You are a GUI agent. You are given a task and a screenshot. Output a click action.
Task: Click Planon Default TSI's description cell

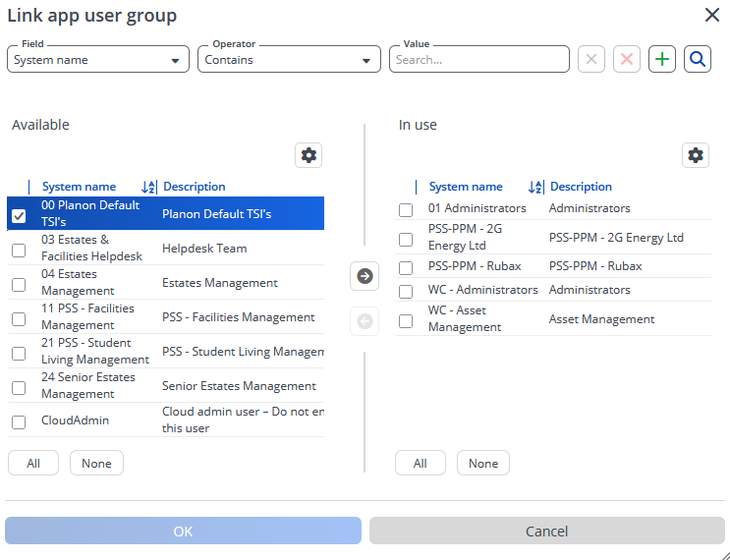pos(216,214)
